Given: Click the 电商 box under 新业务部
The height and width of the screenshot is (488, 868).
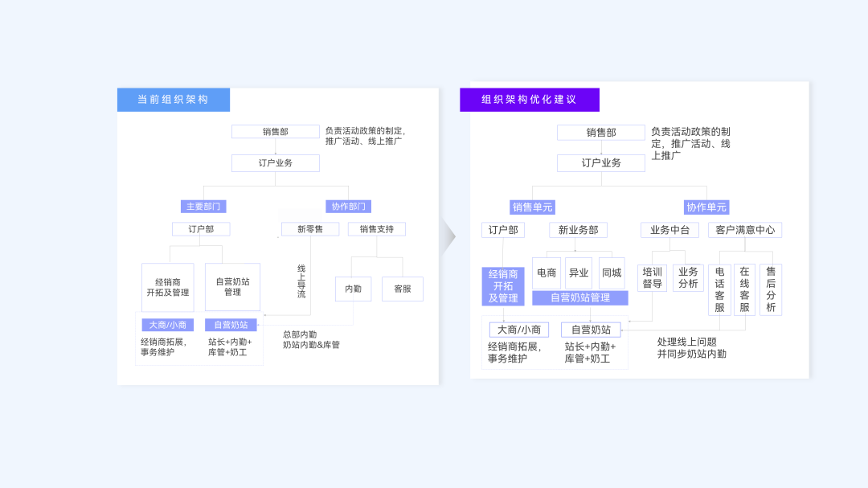Looking at the screenshot, I should tap(546, 273).
